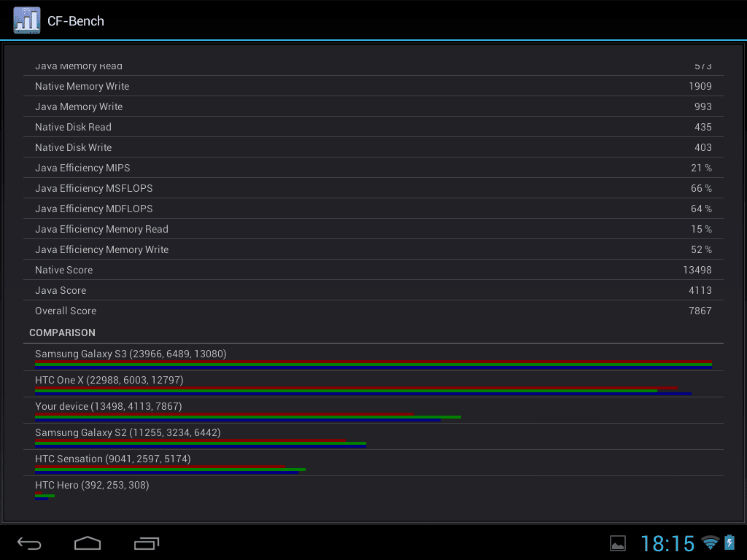Tap the HTC One X comparison entry
This screenshot has width=747, height=560.
(x=373, y=384)
